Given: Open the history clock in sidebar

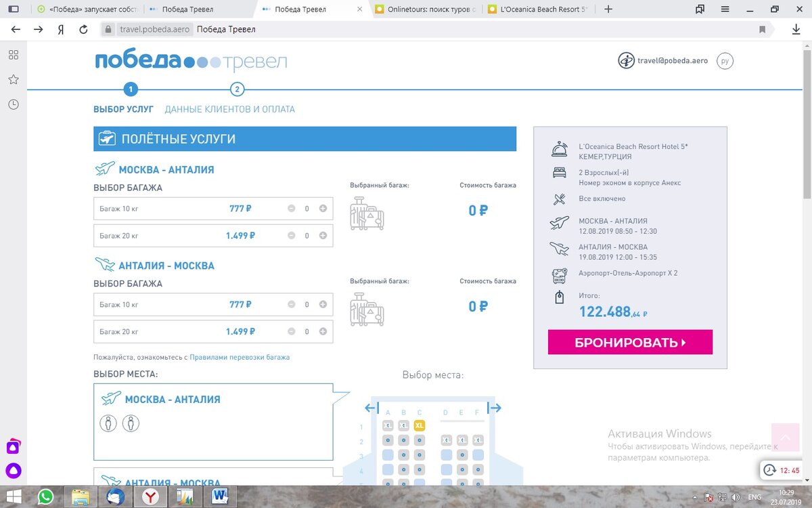Looking at the screenshot, I should point(14,104).
